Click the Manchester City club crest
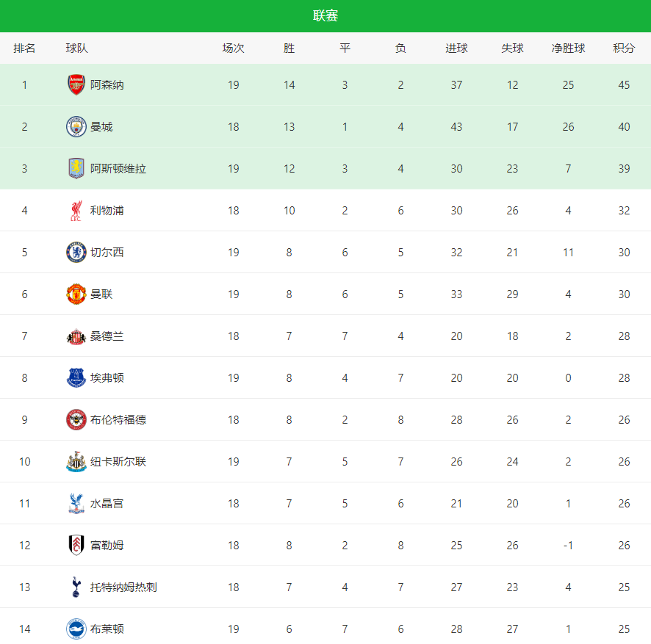Screen dimensions: 651x644 (x=76, y=127)
